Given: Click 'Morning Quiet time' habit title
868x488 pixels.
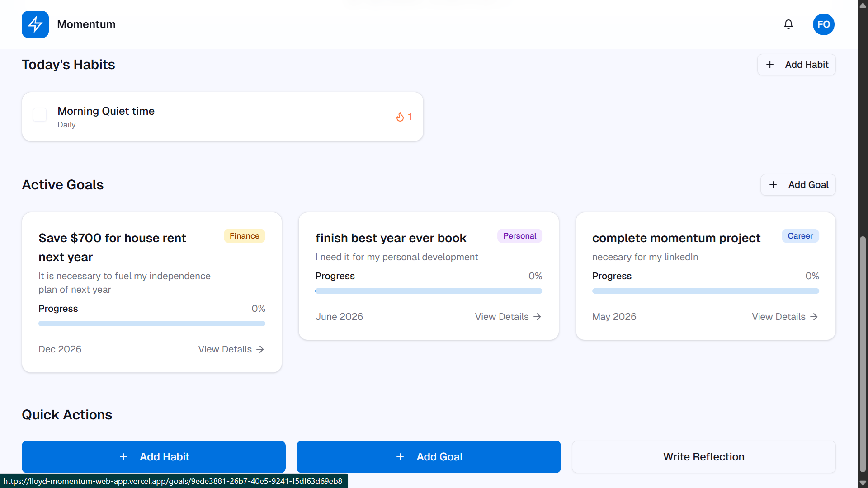Looking at the screenshot, I should [106, 111].
